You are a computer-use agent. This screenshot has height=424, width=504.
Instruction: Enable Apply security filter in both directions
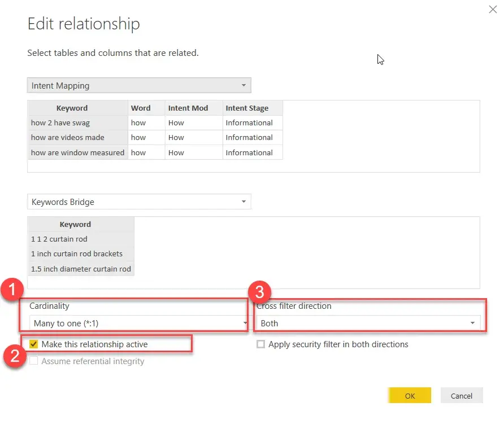coord(260,344)
